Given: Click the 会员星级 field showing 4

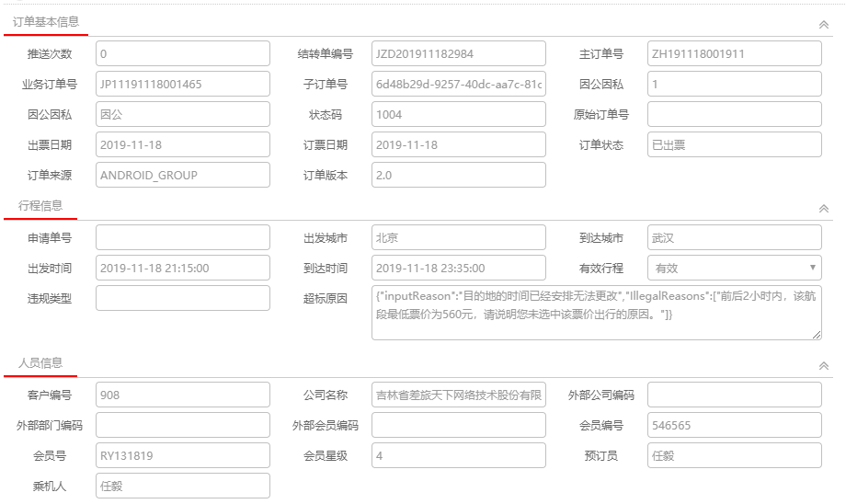Looking at the screenshot, I should (459, 455).
